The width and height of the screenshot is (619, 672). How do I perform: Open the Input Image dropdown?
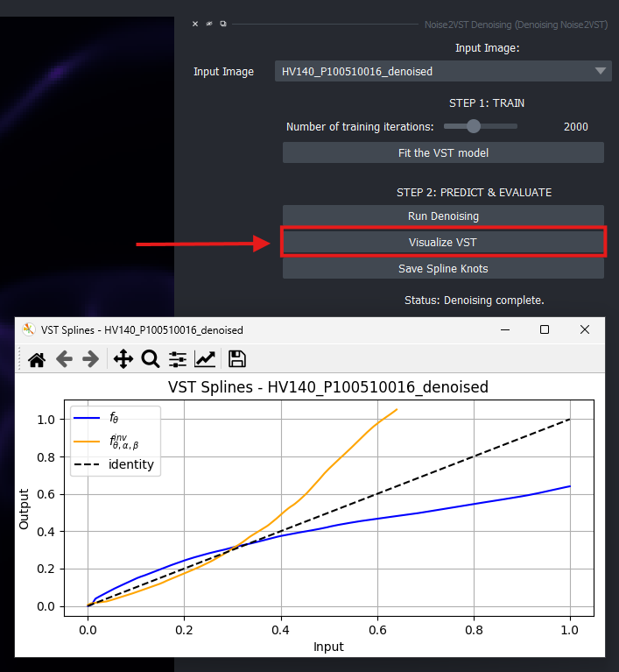click(x=443, y=71)
